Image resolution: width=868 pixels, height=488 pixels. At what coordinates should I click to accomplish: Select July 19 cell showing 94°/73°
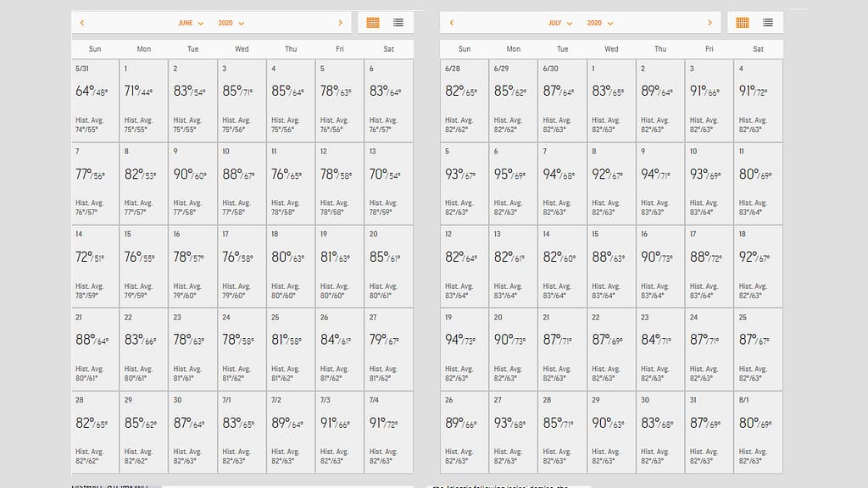(464, 350)
